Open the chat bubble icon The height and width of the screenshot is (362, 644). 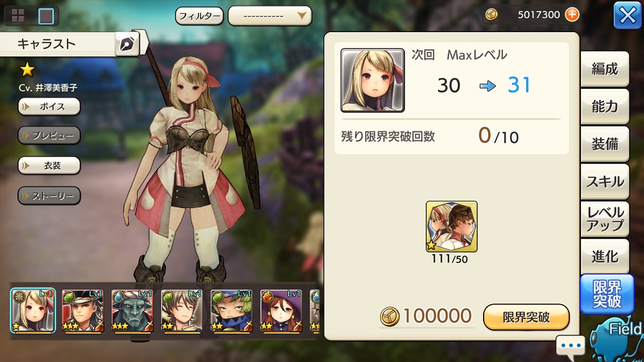571,345
